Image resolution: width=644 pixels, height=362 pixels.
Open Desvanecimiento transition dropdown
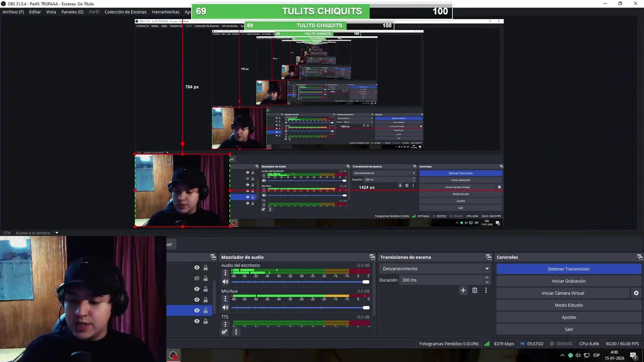[x=436, y=268]
